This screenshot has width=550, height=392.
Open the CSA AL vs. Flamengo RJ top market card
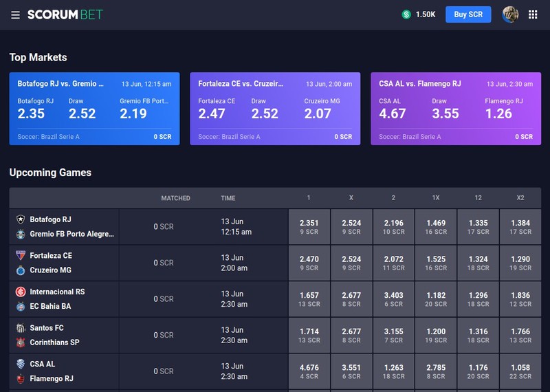point(456,109)
